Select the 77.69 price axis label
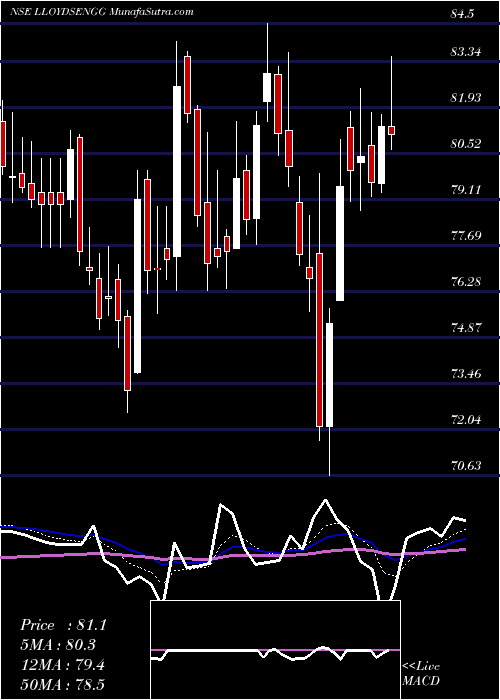Screen dimensions: 500x700 [x=466, y=236]
